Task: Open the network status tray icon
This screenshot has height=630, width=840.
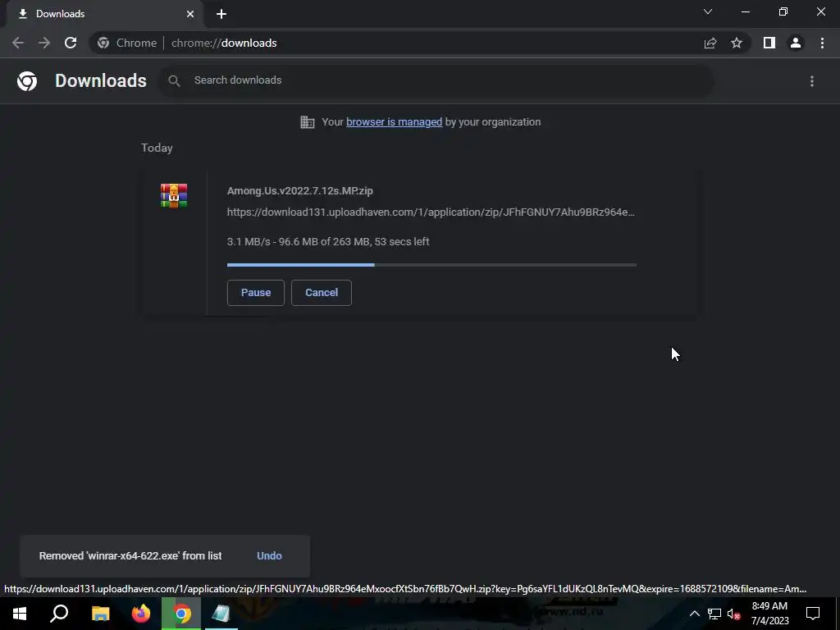Action: click(714, 614)
